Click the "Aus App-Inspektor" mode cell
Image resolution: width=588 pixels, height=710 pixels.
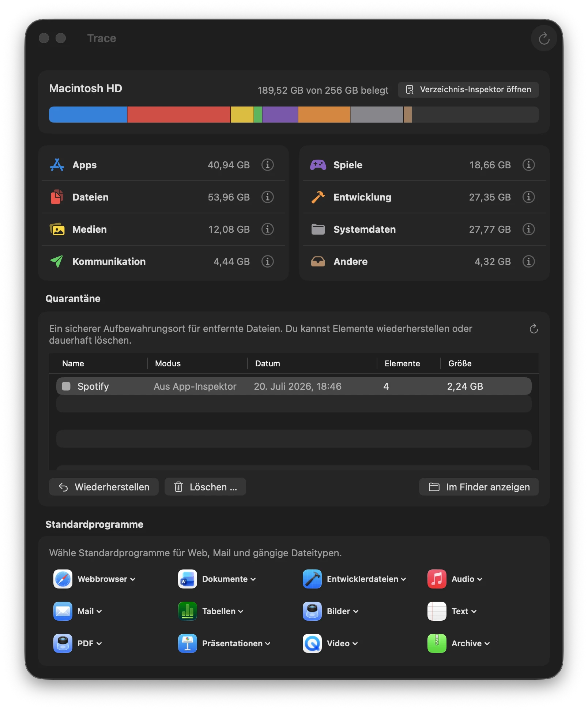(x=195, y=386)
